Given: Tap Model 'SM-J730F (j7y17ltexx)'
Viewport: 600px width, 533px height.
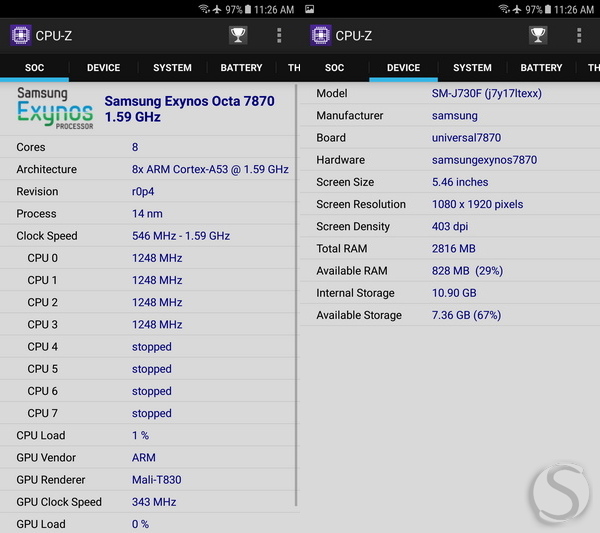Looking at the screenshot, I should point(487,93).
